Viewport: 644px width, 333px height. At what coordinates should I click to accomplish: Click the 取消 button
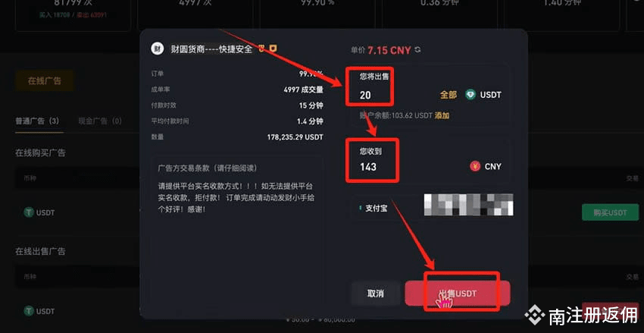pyautogui.click(x=375, y=294)
